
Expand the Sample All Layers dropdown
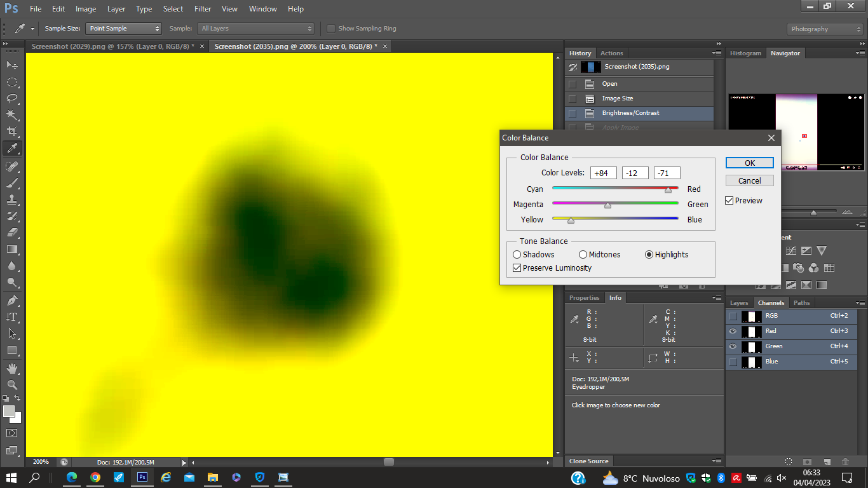coord(256,29)
